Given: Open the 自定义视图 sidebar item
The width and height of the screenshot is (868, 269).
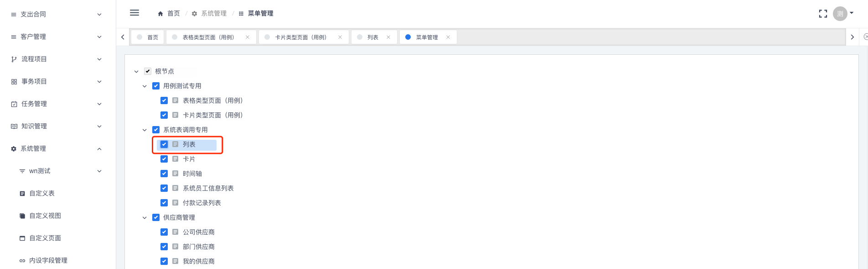Looking at the screenshot, I should (x=45, y=216).
